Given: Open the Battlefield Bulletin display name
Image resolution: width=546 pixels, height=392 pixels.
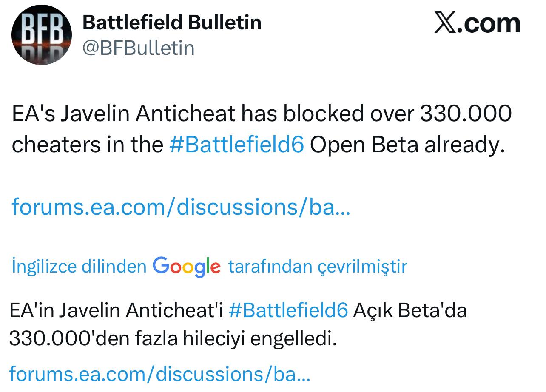Looking at the screenshot, I should (x=172, y=22).
